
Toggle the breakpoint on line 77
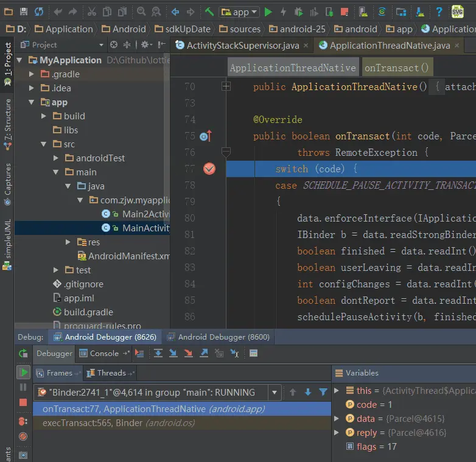tap(209, 169)
